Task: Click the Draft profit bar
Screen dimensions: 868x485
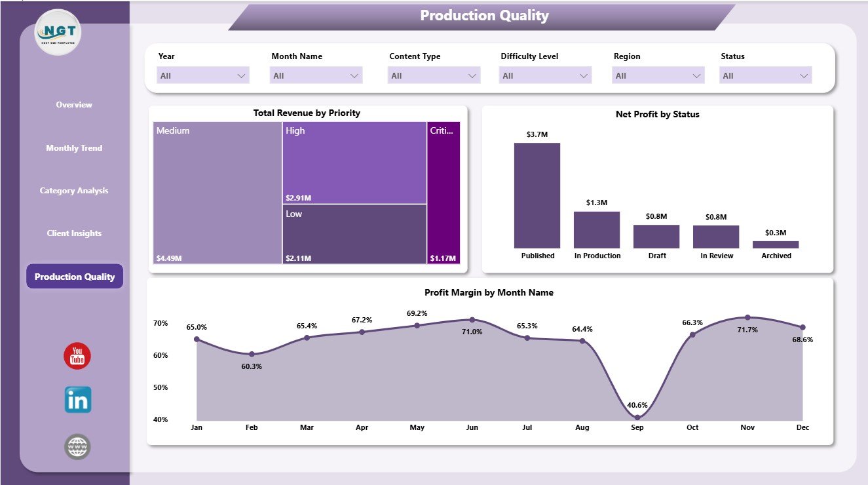Action: tap(656, 237)
